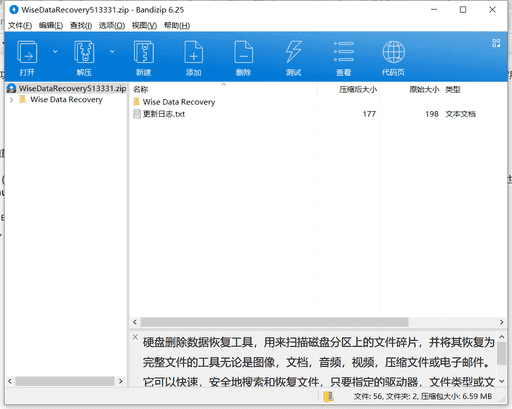Click the tree panel scroll right arrow
This screenshot has width=512, height=409.
pos(121,381)
